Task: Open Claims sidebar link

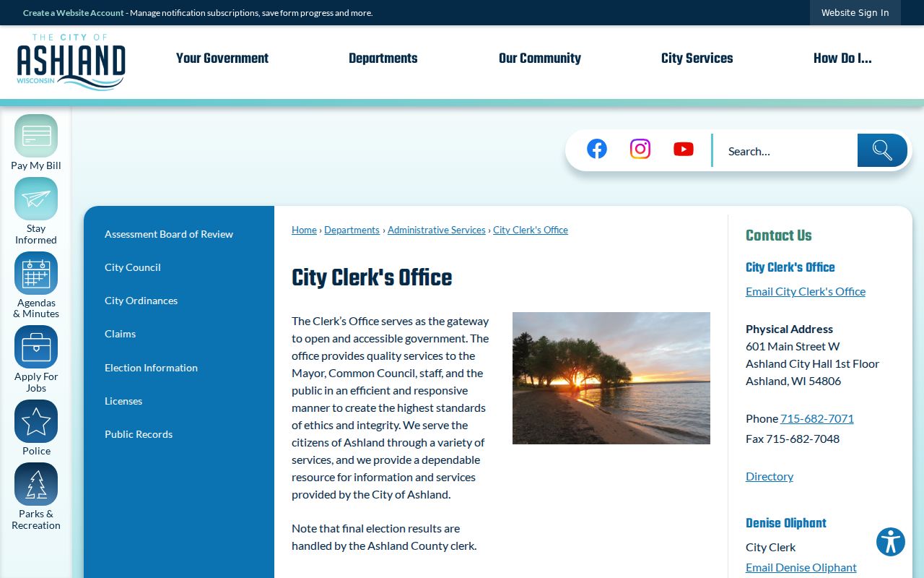Action: tap(120, 334)
